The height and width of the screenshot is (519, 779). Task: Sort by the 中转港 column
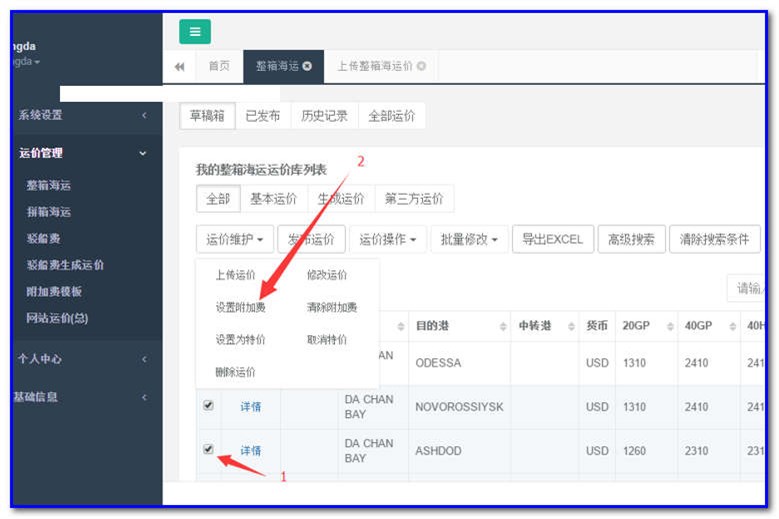pos(545,326)
